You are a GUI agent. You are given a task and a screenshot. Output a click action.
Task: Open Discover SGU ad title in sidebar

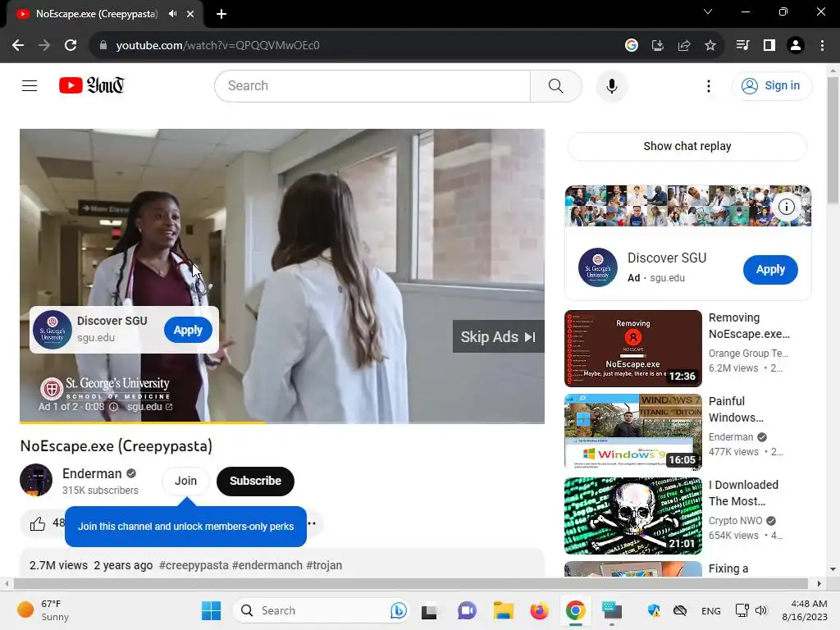pos(666,258)
